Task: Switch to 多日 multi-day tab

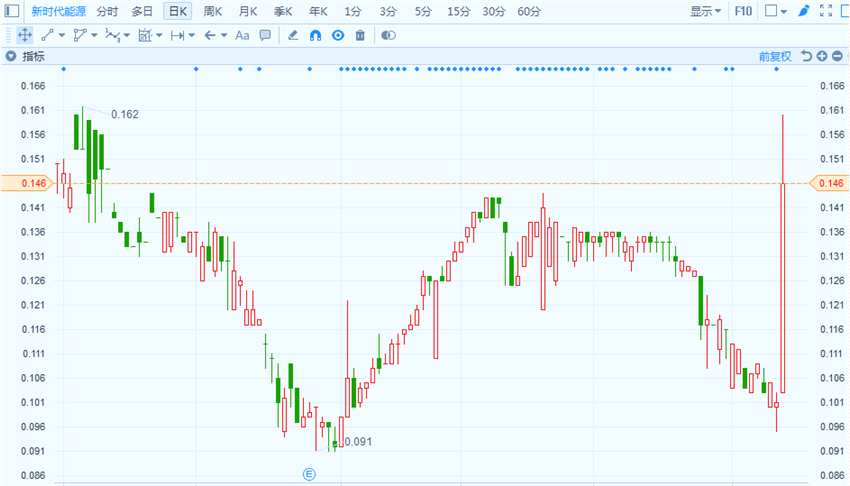Action: [142, 11]
